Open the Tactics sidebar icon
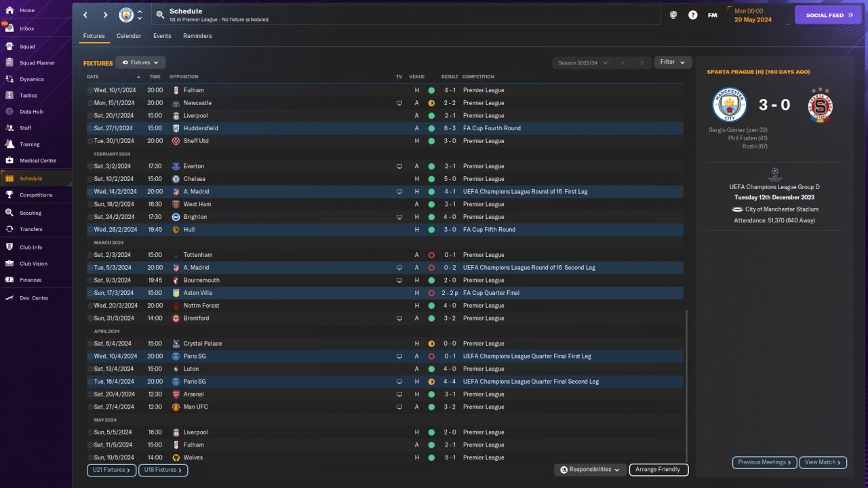868x488 pixels. click(x=9, y=96)
